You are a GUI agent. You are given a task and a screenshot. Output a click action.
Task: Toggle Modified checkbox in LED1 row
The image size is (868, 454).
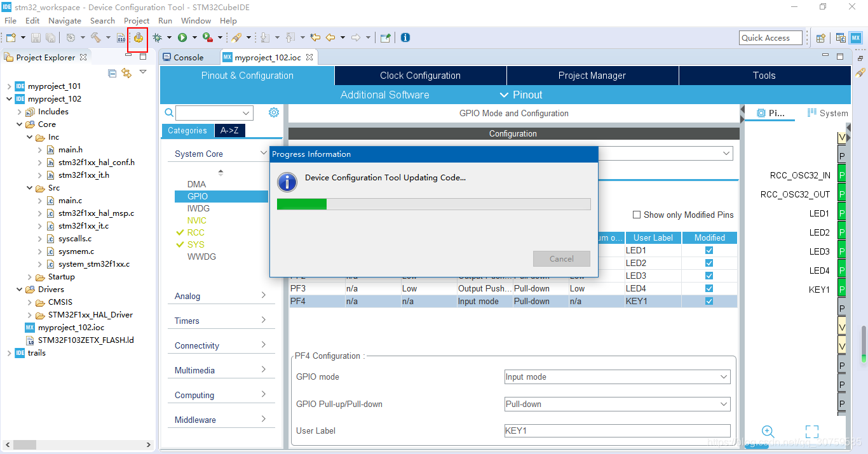pyautogui.click(x=709, y=250)
